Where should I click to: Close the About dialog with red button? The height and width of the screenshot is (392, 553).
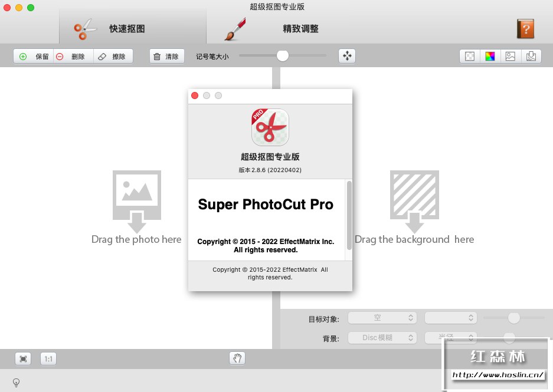tap(195, 95)
